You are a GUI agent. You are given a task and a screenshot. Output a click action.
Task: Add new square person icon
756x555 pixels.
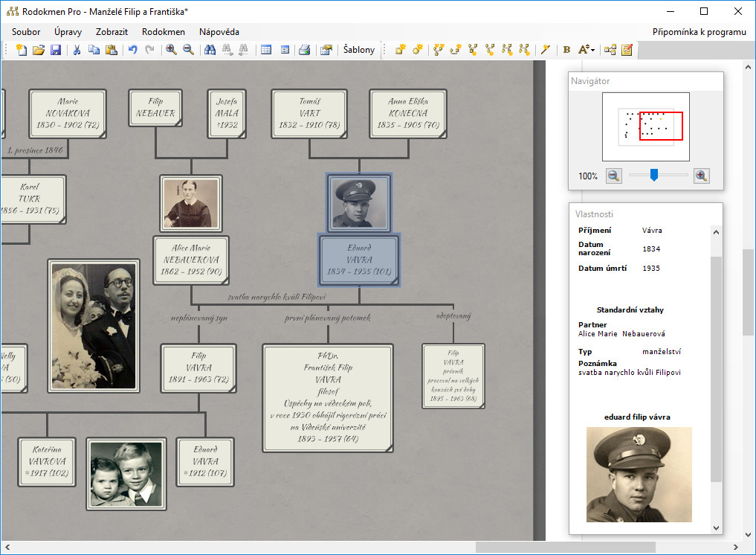pyautogui.click(x=400, y=50)
